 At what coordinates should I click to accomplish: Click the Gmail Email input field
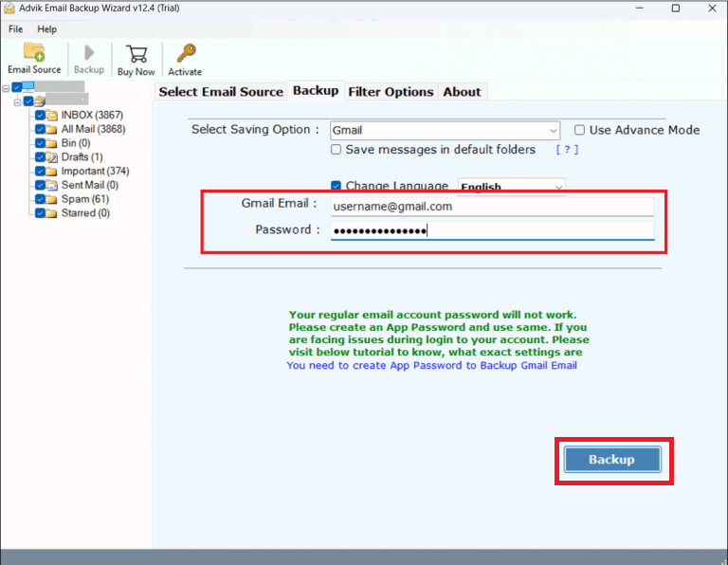tap(492, 207)
